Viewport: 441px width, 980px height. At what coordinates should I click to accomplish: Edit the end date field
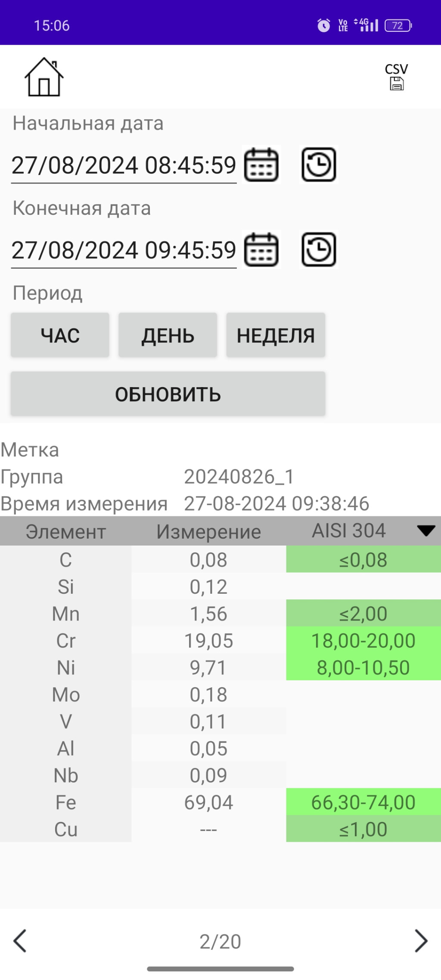click(124, 251)
